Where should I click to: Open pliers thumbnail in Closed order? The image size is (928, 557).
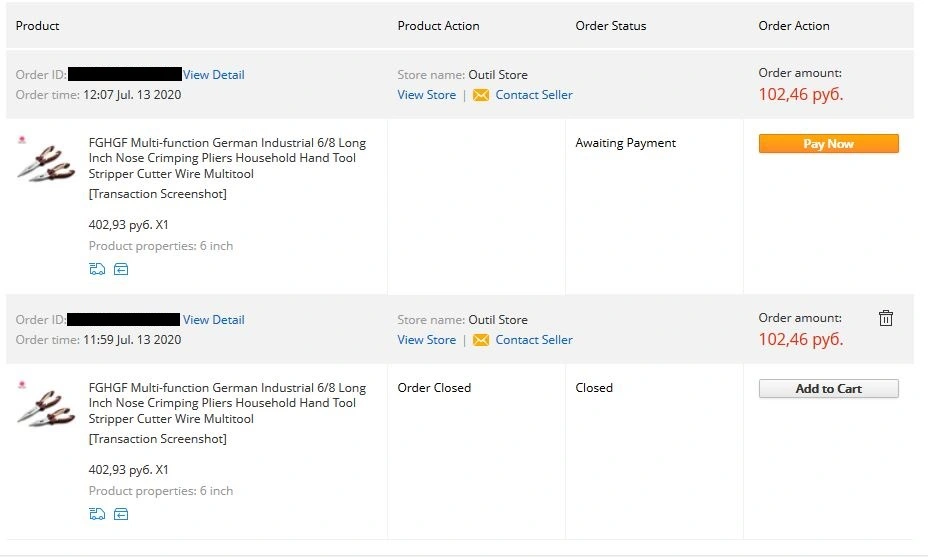[46, 408]
